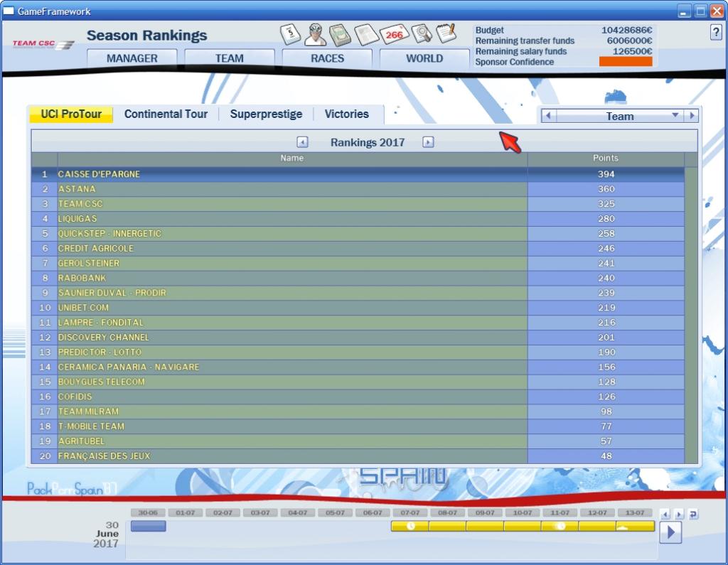Go to previous year of Rankings 2017
Screen dimensions: 728x565
click(x=302, y=142)
